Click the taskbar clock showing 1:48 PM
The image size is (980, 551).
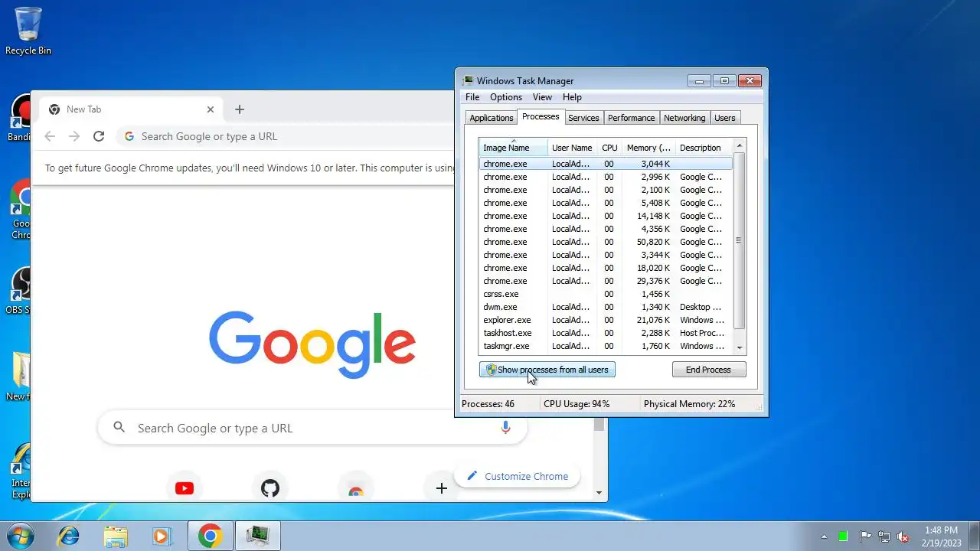click(x=941, y=536)
